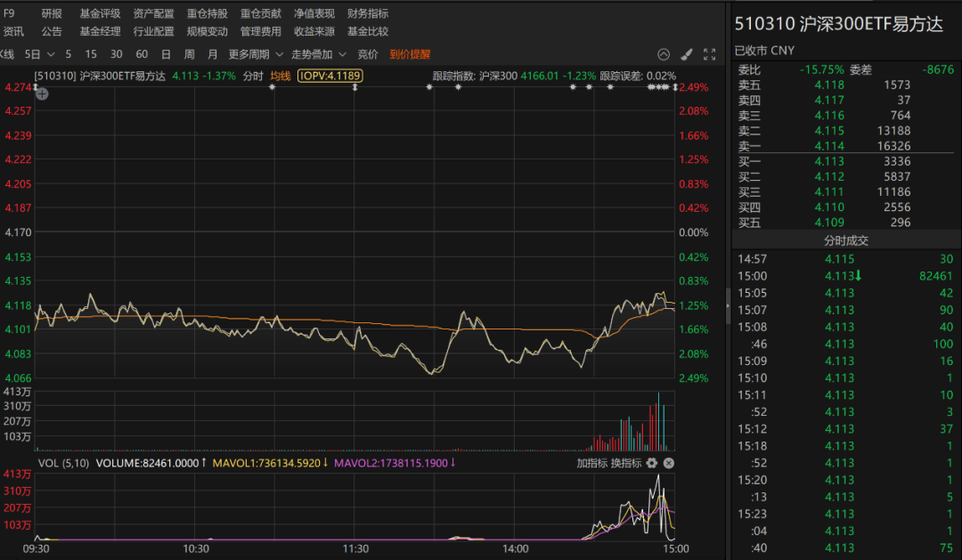Select the 30 minute period
Screen dimensions: 962x560
pos(116,54)
